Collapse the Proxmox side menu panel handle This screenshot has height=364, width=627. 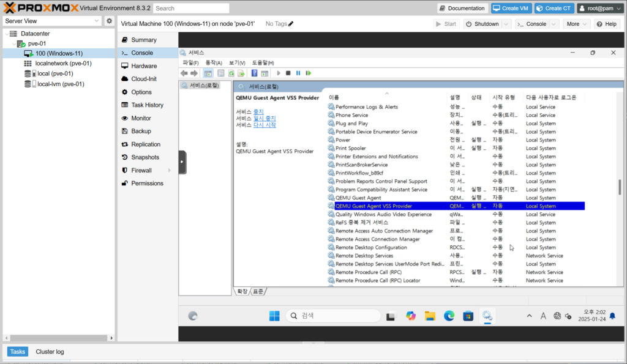(x=182, y=162)
